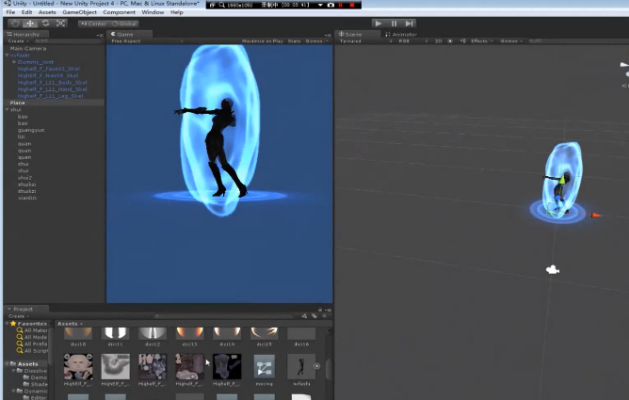Toggle Maximize on Play
The image size is (629, 400).
(262, 41)
